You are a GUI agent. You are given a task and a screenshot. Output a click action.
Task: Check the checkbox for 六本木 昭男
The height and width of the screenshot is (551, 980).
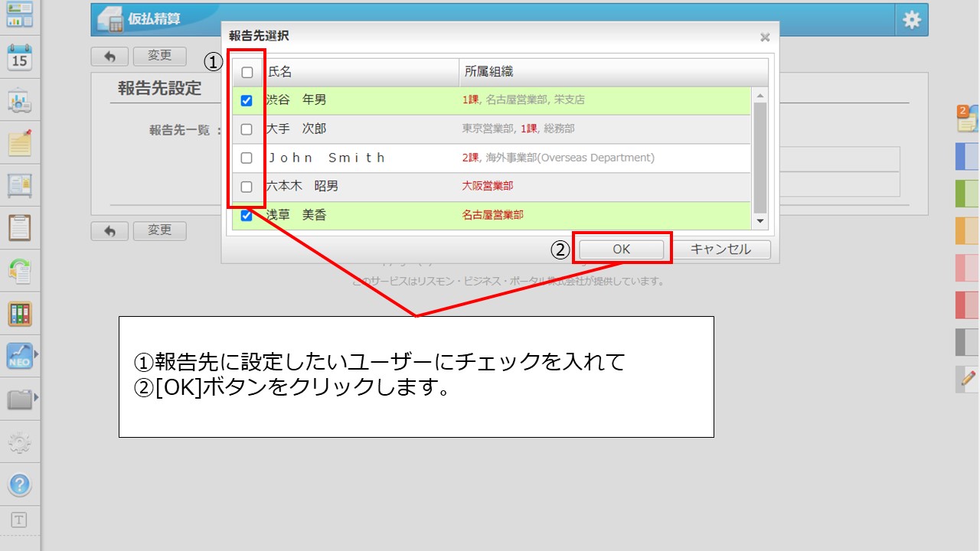(247, 187)
